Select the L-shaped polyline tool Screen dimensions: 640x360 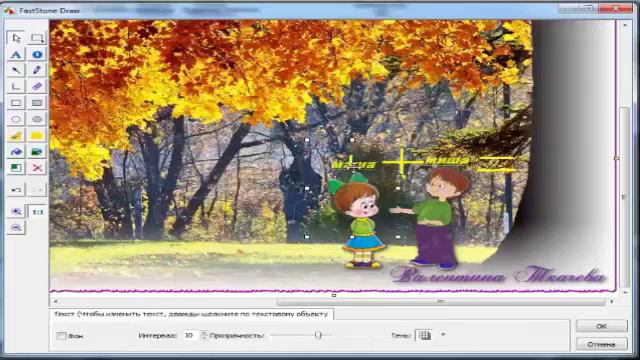click(16, 87)
